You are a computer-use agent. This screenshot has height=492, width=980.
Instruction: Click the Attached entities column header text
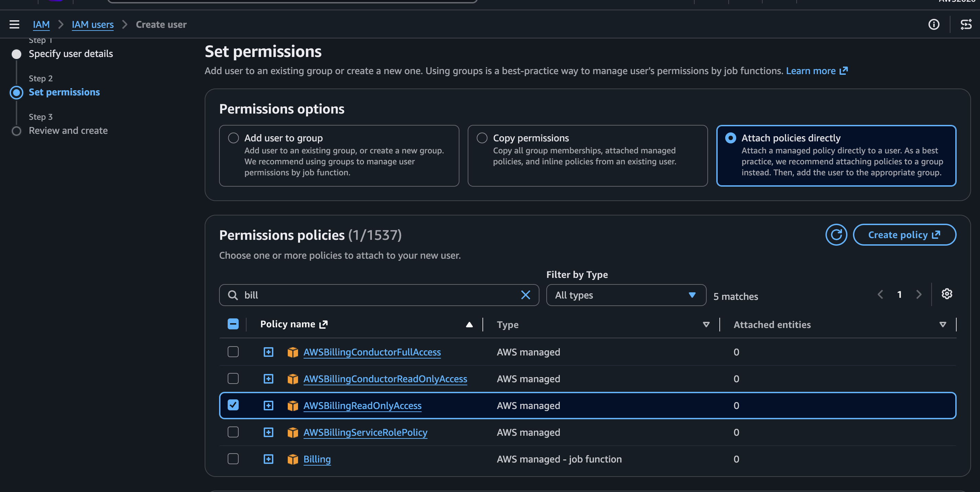pyautogui.click(x=772, y=325)
